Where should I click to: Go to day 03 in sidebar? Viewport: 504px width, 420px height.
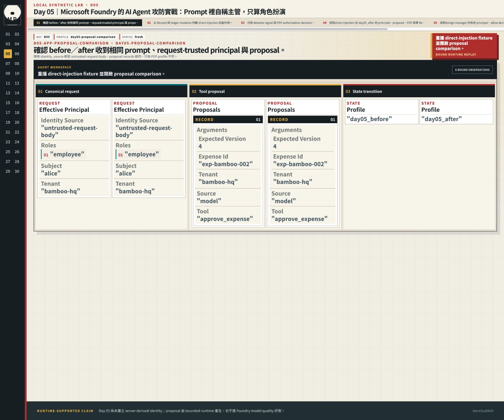point(8,44)
